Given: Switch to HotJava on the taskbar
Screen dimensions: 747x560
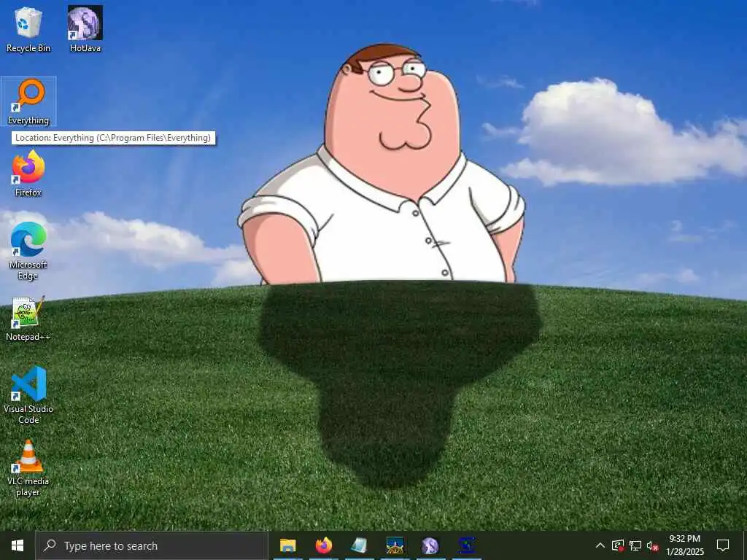Looking at the screenshot, I should pos(430,545).
